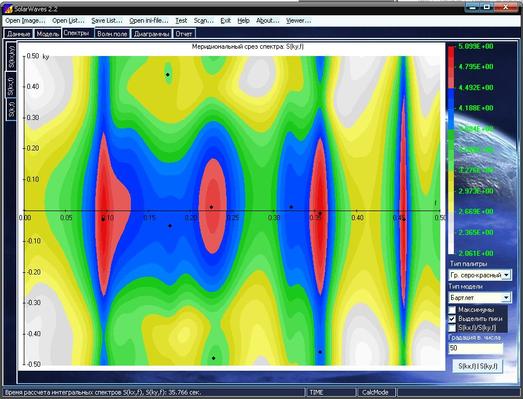Screen dimensions: 523x399
Task: Toggle the S(kx,f)/S(ky,f) checkbox
Action: pyautogui.click(x=452, y=328)
